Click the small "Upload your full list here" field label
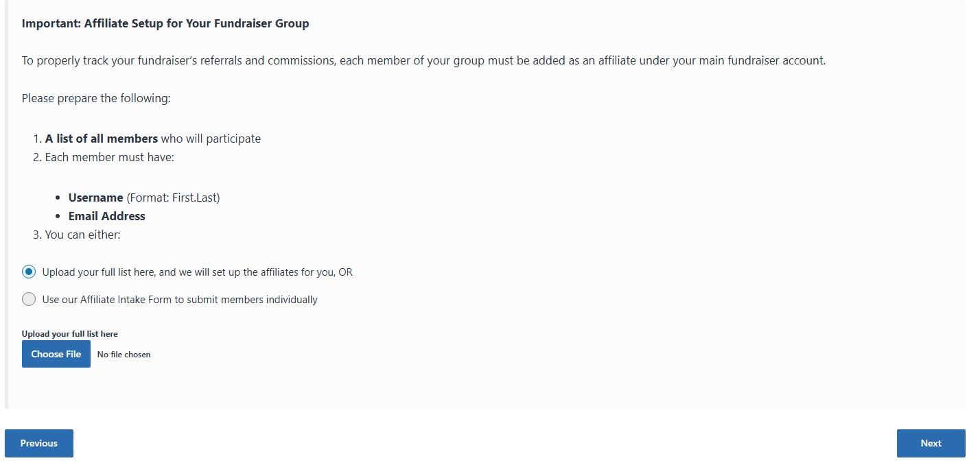The image size is (980, 465). coord(69,334)
